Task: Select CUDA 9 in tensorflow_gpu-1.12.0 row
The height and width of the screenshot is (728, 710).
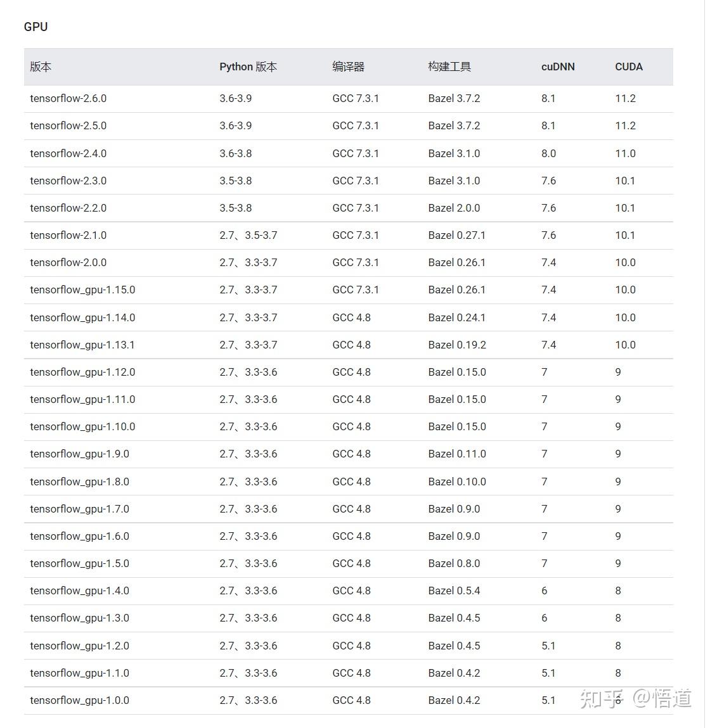Action: 618,373
